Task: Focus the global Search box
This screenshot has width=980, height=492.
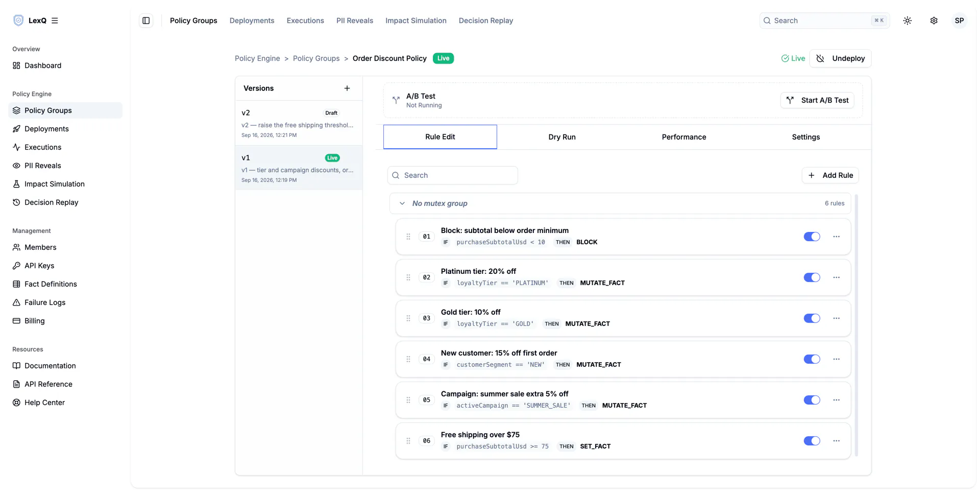Action: click(x=824, y=20)
